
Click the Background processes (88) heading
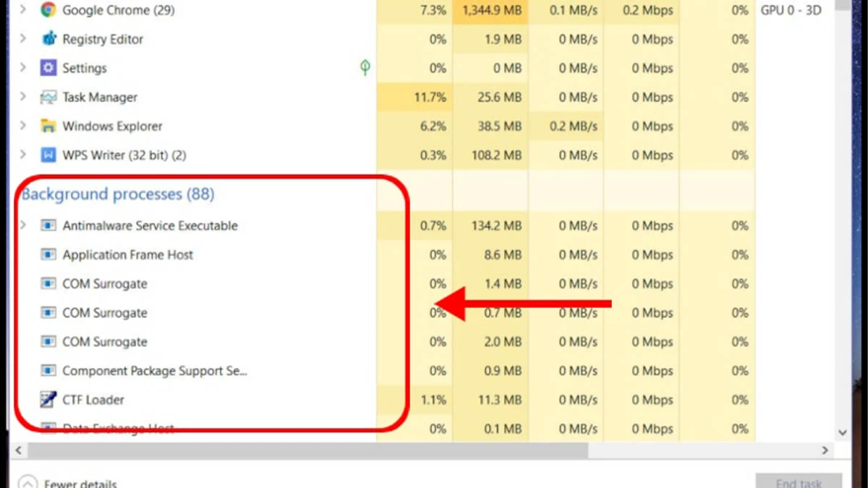118,194
